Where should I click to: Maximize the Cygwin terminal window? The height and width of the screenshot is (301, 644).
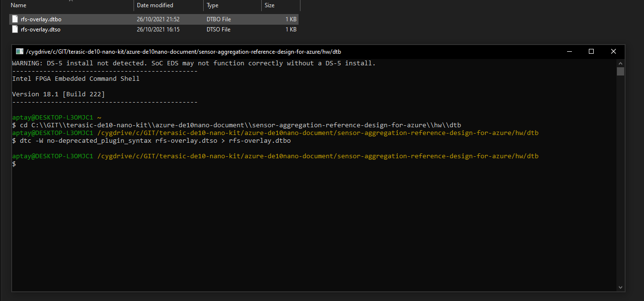tap(591, 51)
